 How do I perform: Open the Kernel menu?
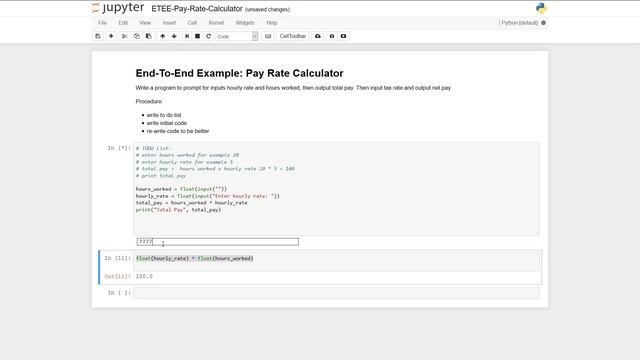(x=216, y=23)
